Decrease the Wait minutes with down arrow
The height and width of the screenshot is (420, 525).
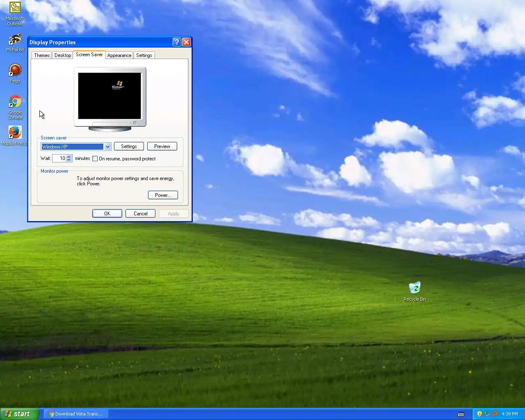point(69,160)
